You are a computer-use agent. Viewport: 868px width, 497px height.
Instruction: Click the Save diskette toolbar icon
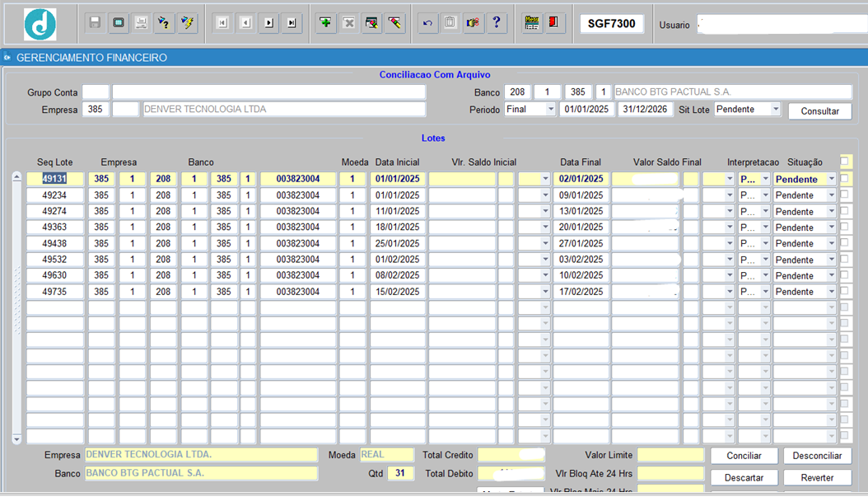point(95,23)
